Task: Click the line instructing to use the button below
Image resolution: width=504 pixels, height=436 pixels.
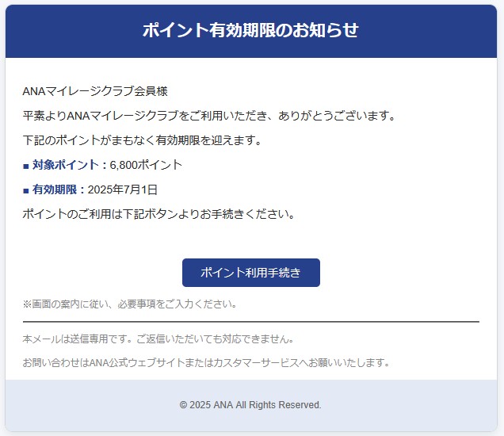Action: [x=158, y=215]
